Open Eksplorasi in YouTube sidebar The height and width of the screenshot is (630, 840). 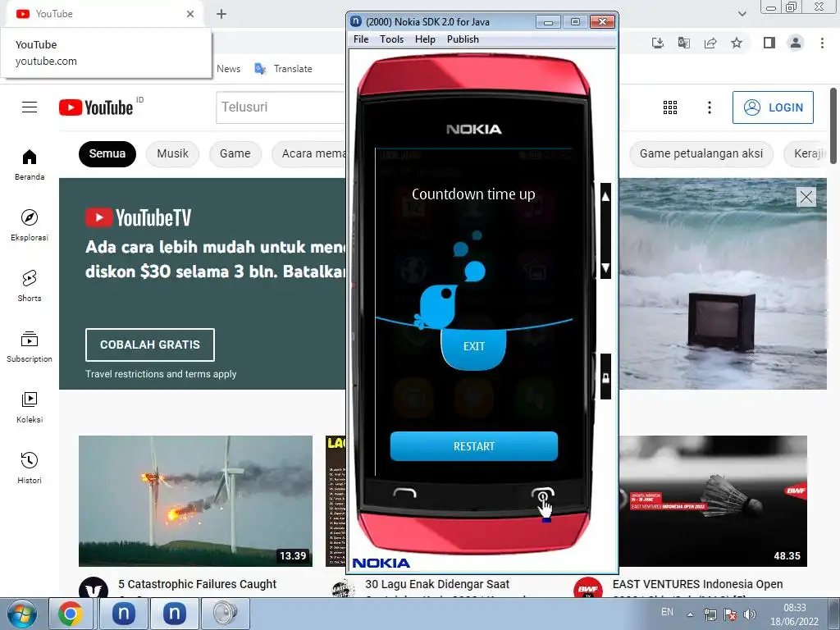[x=30, y=225]
